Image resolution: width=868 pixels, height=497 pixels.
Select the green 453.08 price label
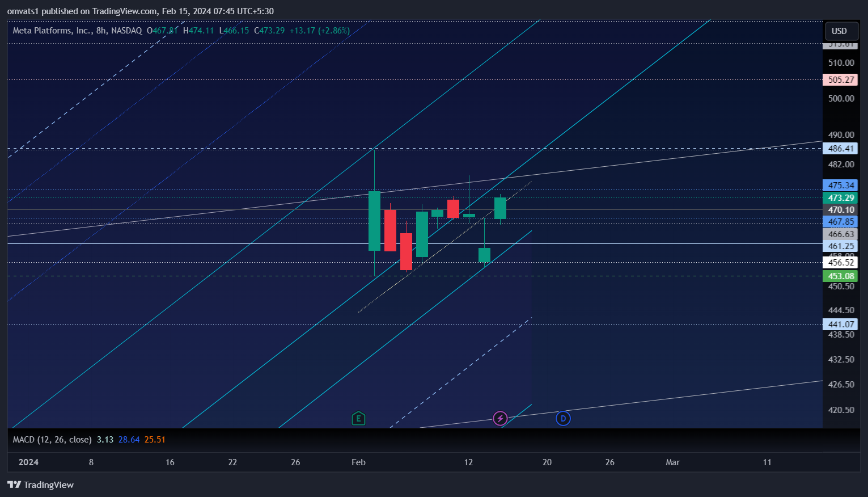pyautogui.click(x=840, y=276)
